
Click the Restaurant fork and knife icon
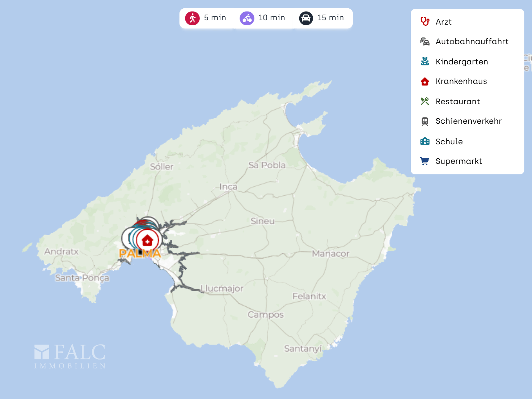pos(425,101)
